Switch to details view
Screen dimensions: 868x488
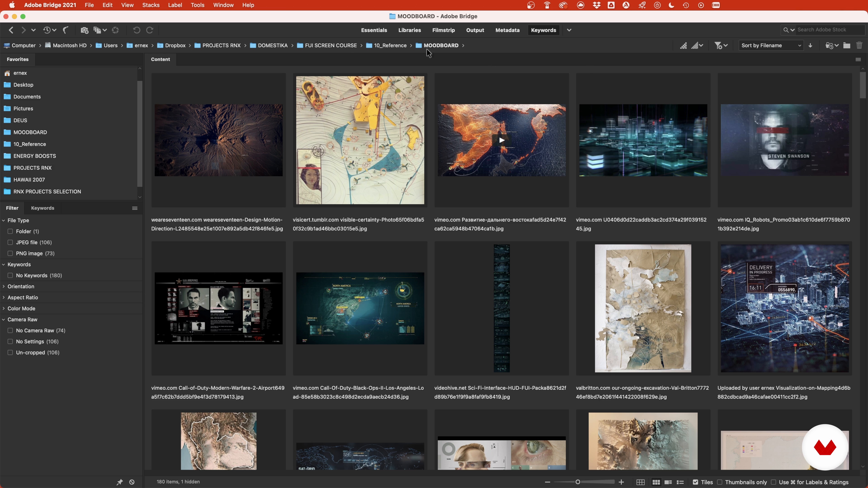pos(668,482)
